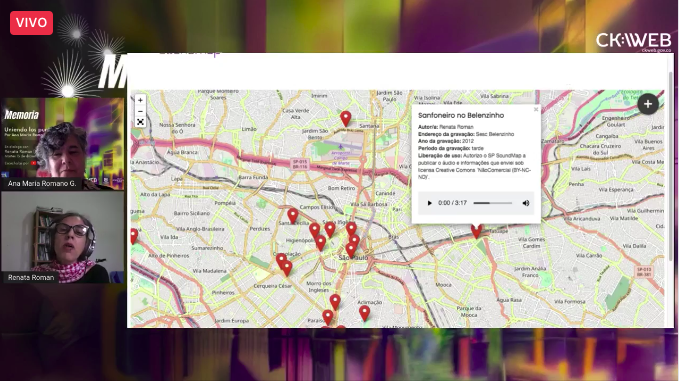This screenshot has width=679, height=381.
Task: Click the lower pin near Consolação
Action: [287, 268]
